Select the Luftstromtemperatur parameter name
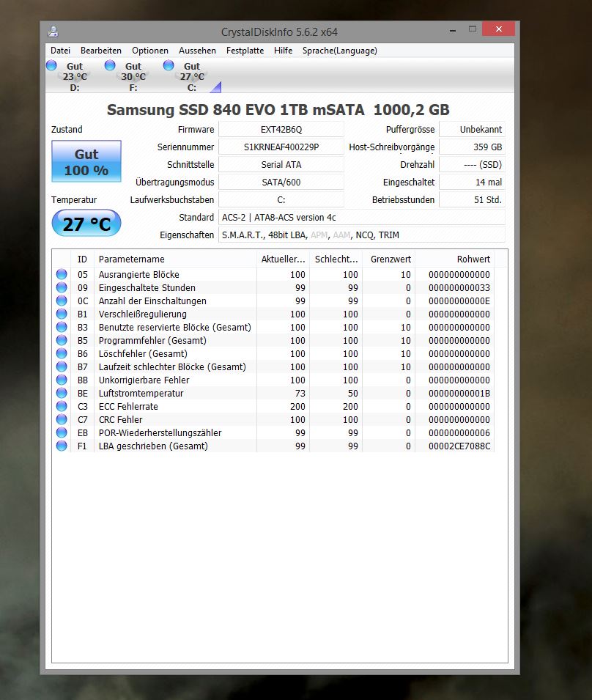592x700 pixels. [x=141, y=394]
